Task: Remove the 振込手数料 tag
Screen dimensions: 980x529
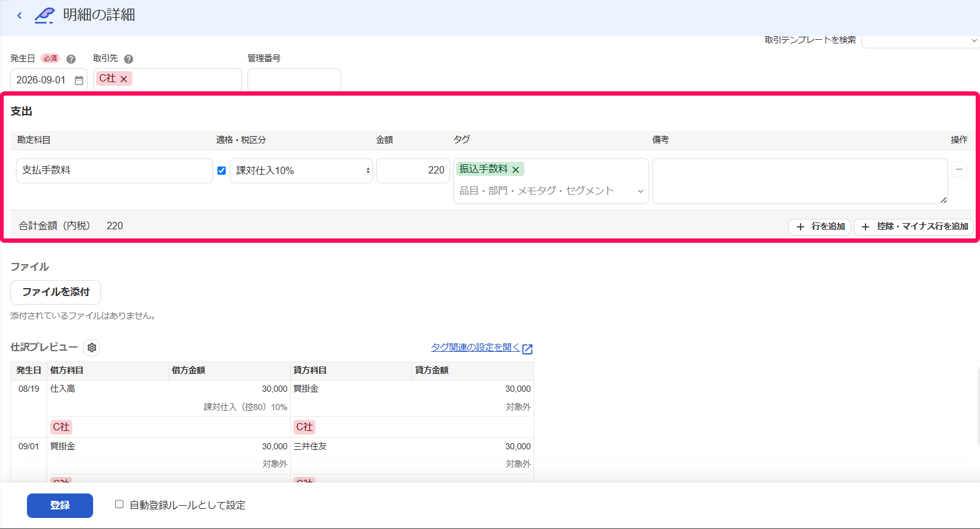Action: (x=516, y=170)
